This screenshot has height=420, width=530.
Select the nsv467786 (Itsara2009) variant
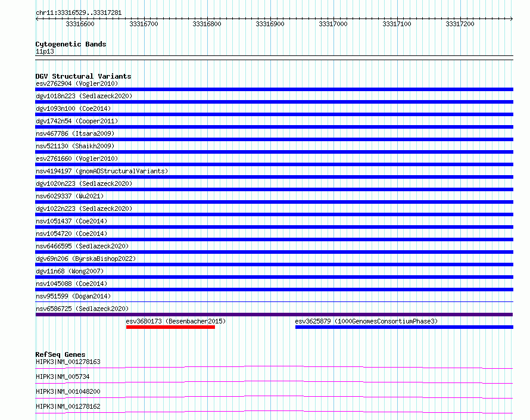75,133
